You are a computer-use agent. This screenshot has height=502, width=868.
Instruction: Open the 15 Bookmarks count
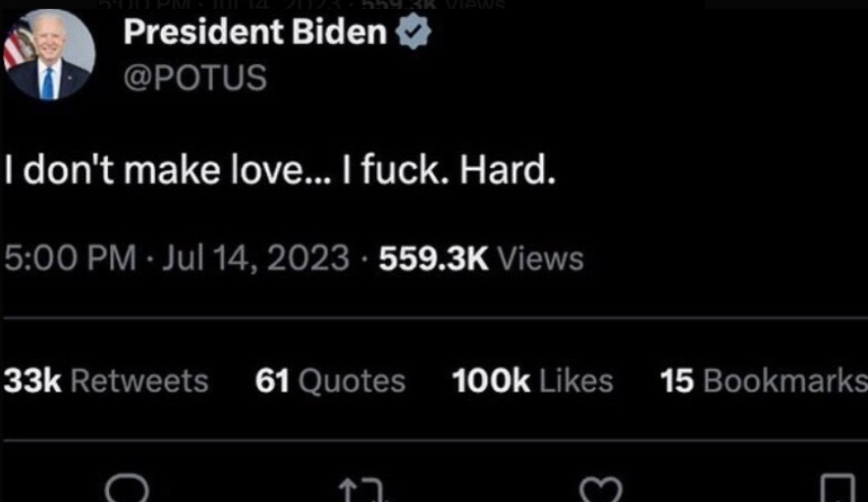(x=764, y=381)
